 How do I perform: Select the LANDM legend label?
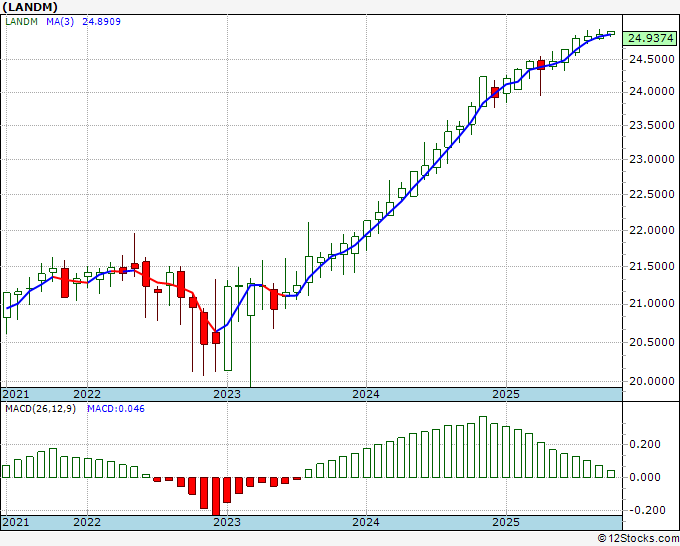pyautogui.click(x=21, y=22)
